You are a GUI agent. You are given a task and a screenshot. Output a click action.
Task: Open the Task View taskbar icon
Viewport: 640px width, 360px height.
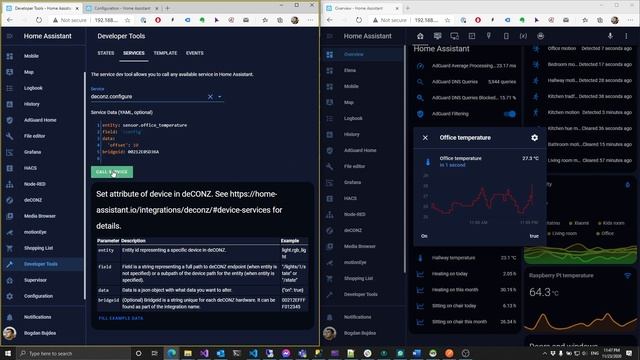(x=155, y=353)
